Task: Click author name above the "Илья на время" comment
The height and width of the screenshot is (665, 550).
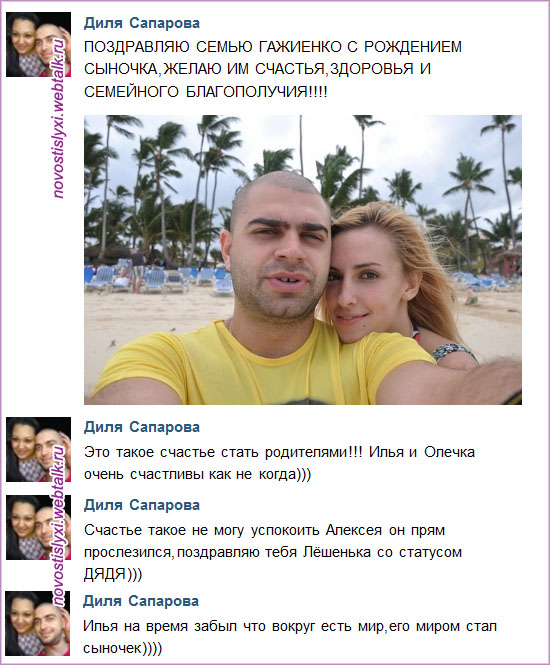Action: point(141,601)
